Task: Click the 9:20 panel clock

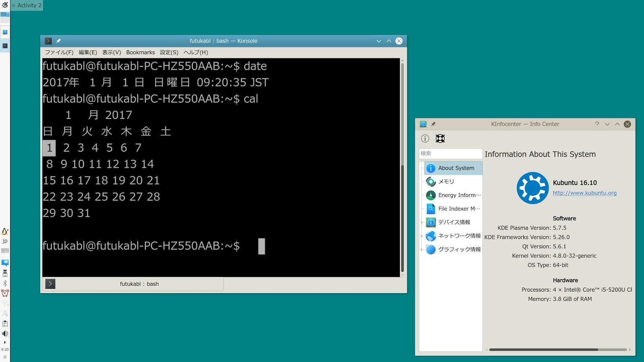Action: 5,350
